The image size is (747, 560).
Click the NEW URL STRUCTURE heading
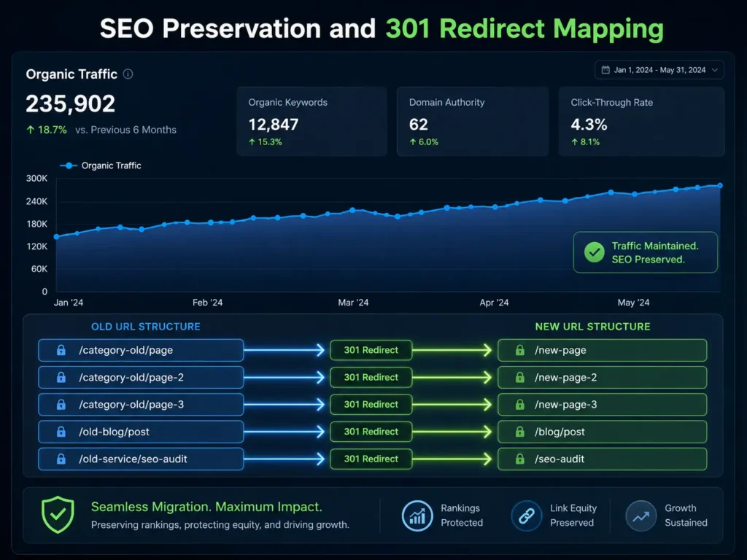(592, 327)
